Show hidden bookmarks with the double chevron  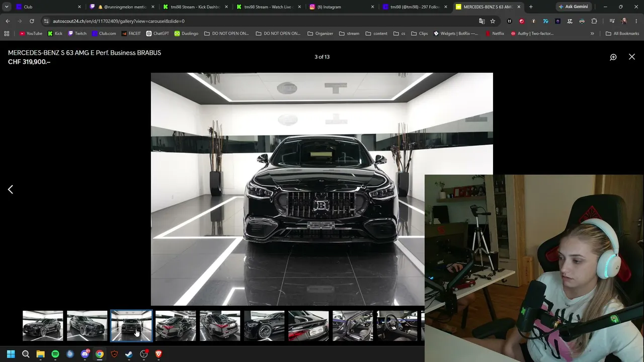[592, 34]
